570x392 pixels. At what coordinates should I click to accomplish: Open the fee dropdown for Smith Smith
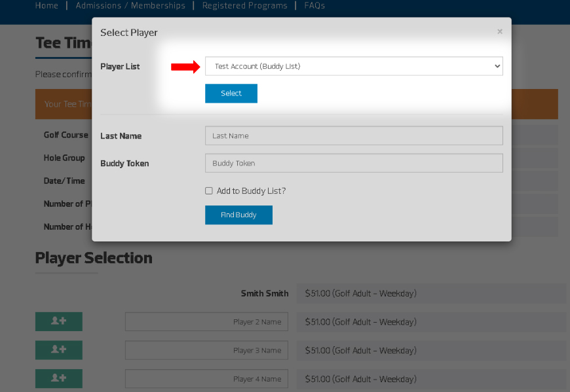click(x=431, y=293)
